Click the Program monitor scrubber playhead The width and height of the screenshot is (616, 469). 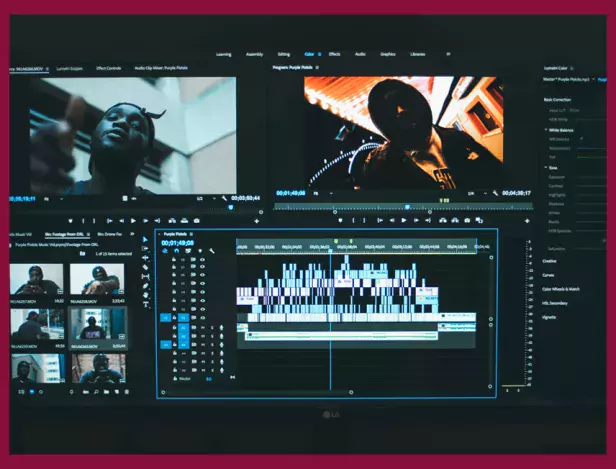coord(407,207)
